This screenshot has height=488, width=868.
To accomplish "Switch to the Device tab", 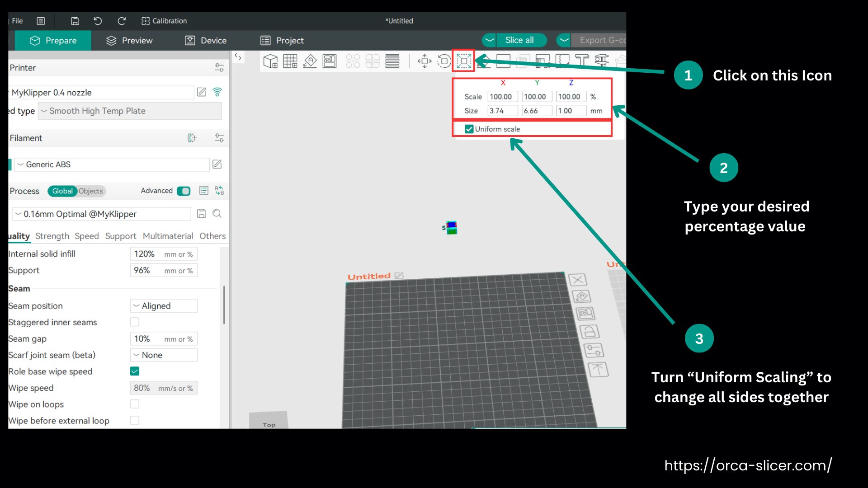I will [206, 41].
